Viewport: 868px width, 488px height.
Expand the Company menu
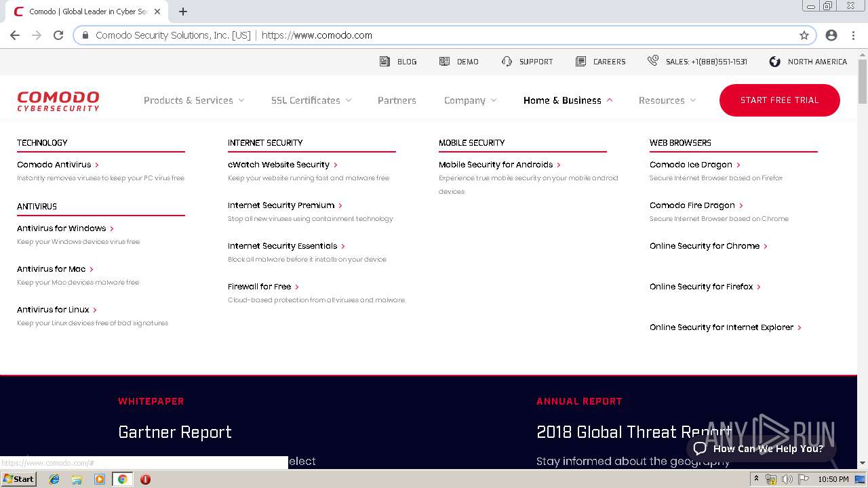coord(471,100)
